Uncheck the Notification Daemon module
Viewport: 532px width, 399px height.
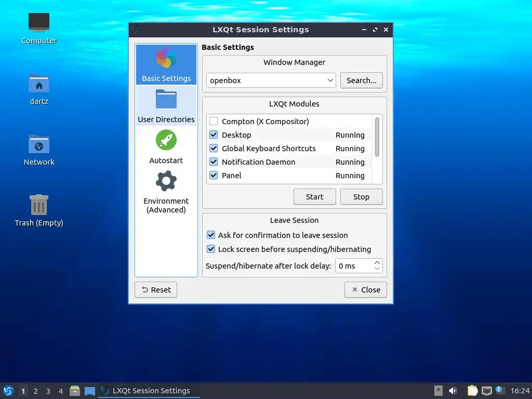pyautogui.click(x=214, y=162)
